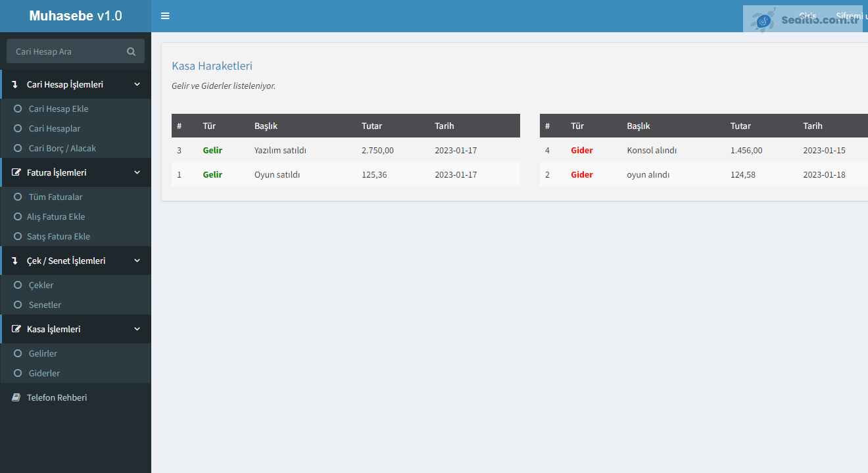868x473 pixels.
Task: Click circle icon beside Tüm Faturalar
Action: click(18, 197)
